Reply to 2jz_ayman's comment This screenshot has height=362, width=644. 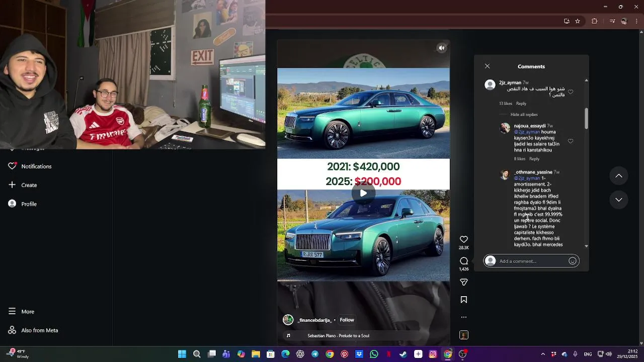pos(521,104)
